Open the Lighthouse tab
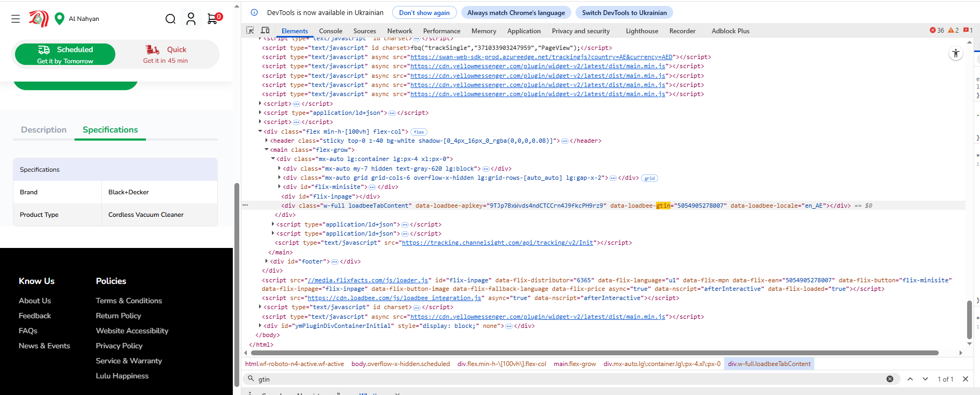 click(642, 31)
